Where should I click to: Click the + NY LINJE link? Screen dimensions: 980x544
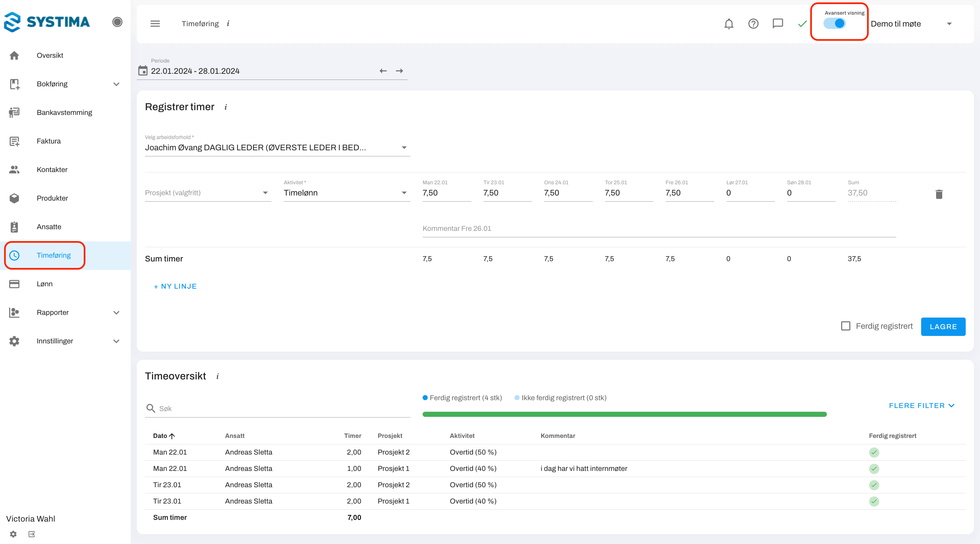175,286
